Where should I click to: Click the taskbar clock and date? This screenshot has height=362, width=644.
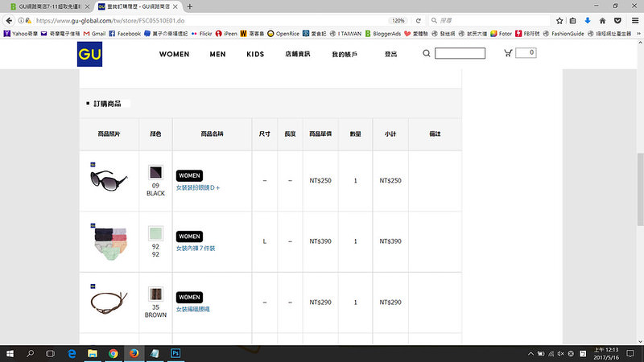[x=606, y=353]
